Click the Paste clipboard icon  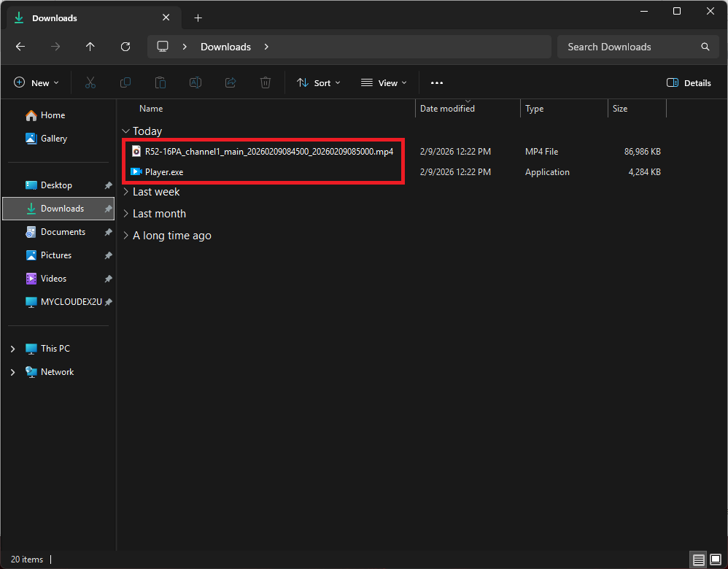click(x=160, y=83)
